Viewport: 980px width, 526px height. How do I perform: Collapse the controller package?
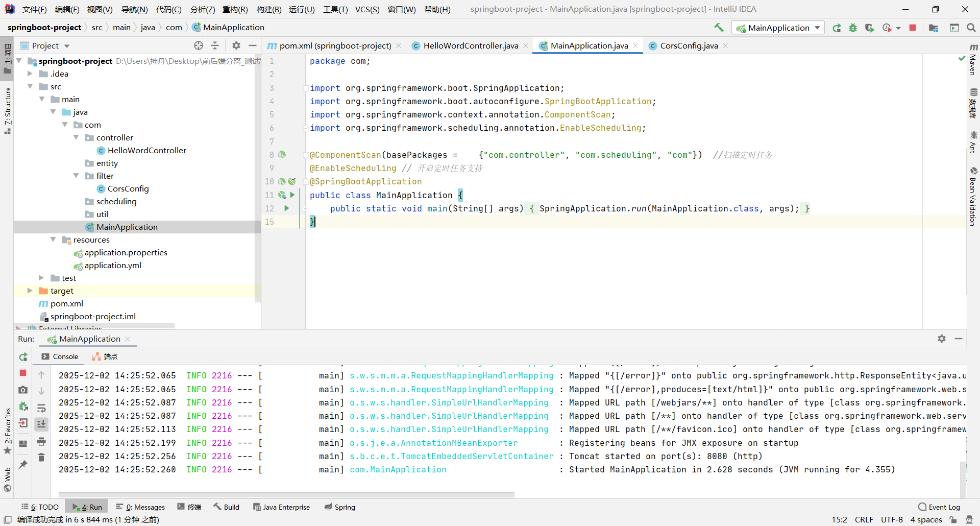(x=76, y=137)
